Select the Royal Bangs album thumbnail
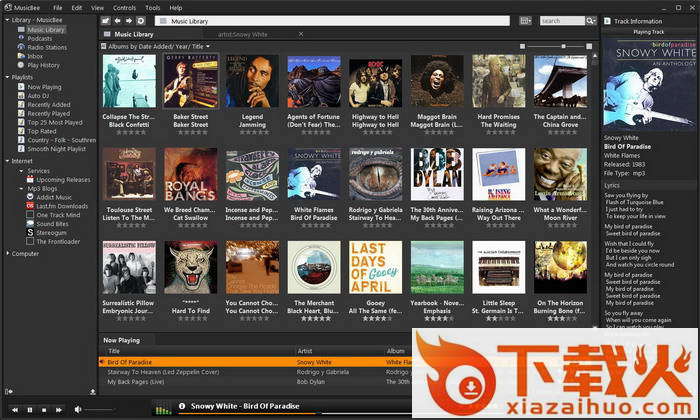This screenshot has height=420, width=700. (191, 174)
